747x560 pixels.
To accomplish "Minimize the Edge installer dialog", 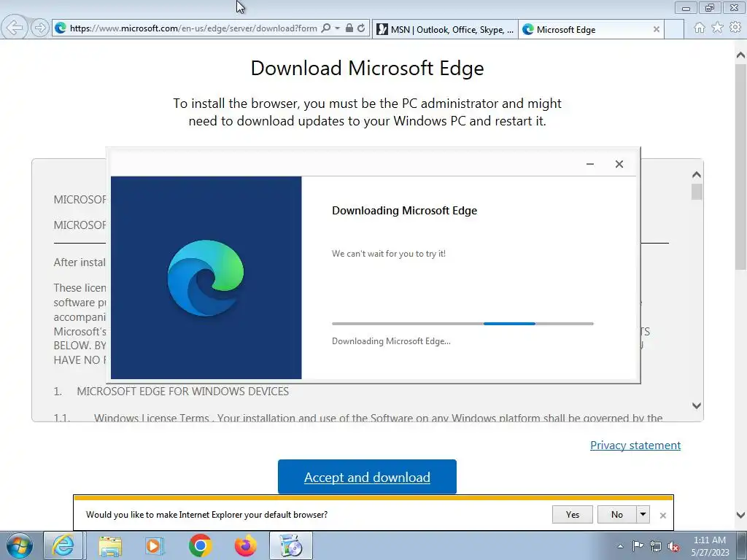I will (x=589, y=164).
